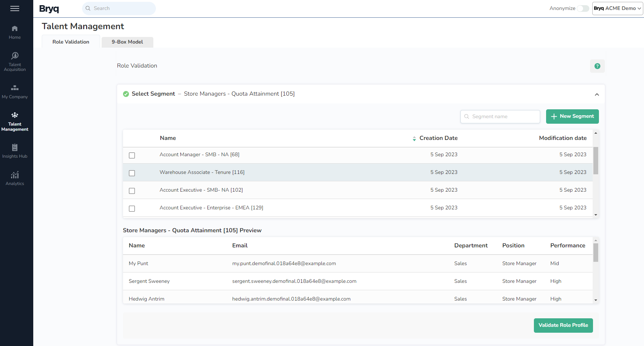Click the Bryq logo
Viewport: 644px width, 346px height.
(x=49, y=8)
